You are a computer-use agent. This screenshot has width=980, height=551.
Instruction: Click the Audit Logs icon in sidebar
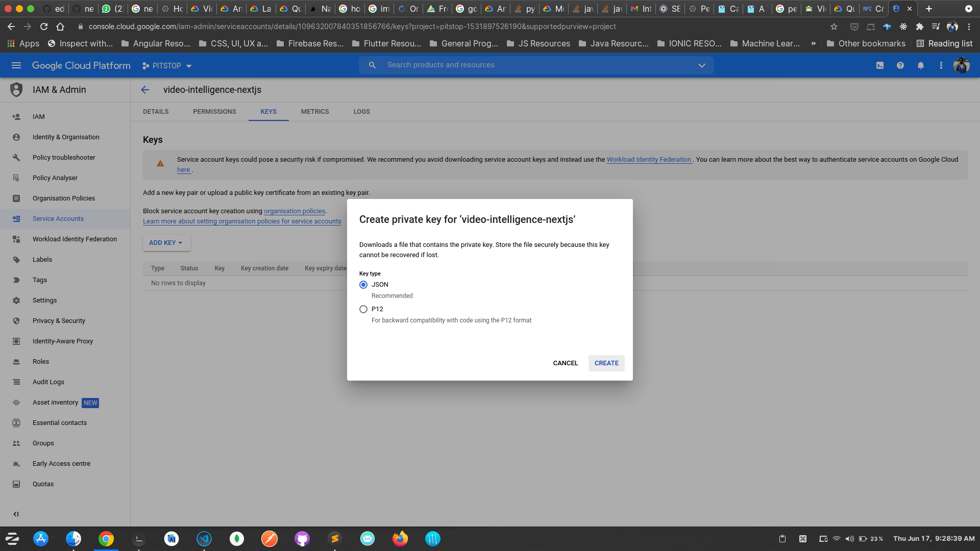click(16, 382)
